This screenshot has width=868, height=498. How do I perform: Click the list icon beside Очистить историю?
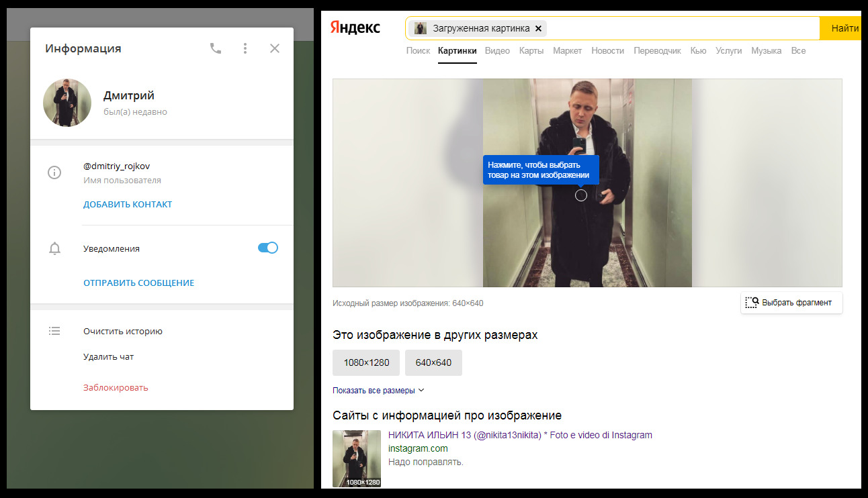click(x=54, y=330)
